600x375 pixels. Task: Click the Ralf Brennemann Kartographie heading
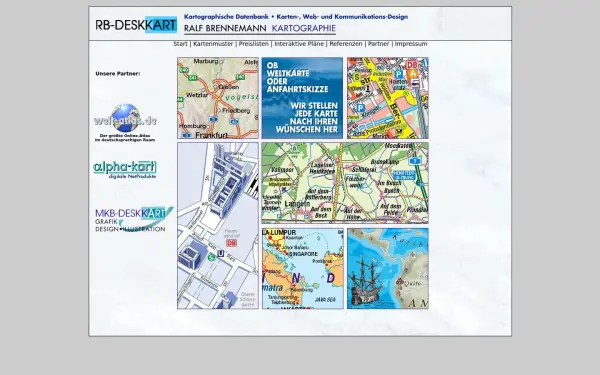260,29
